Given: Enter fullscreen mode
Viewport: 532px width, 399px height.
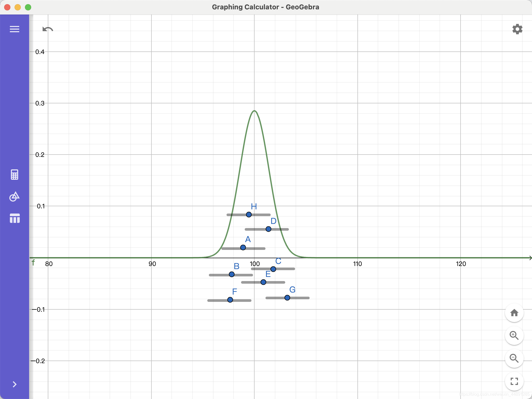Looking at the screenshot, I should point(514,381).
